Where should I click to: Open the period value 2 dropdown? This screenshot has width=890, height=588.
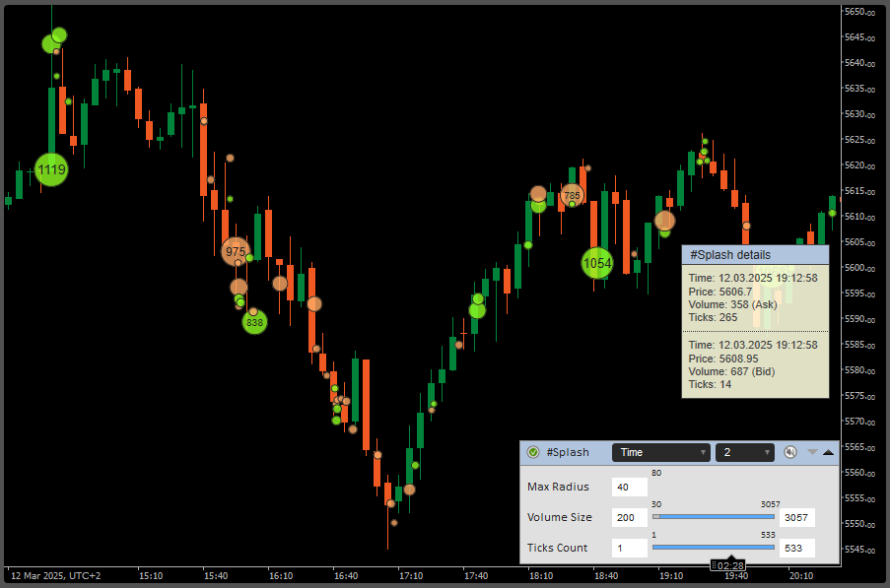click(x=745, y=452)
